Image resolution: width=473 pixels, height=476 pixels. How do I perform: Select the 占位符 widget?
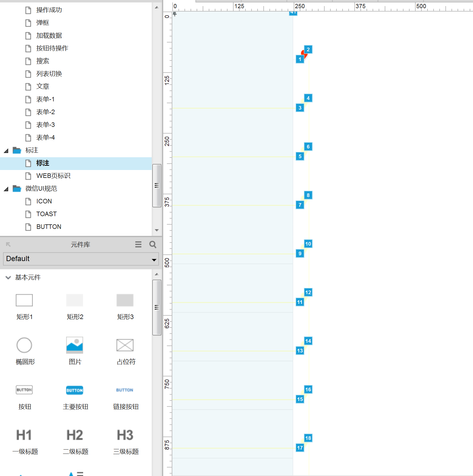pos(126,352)
